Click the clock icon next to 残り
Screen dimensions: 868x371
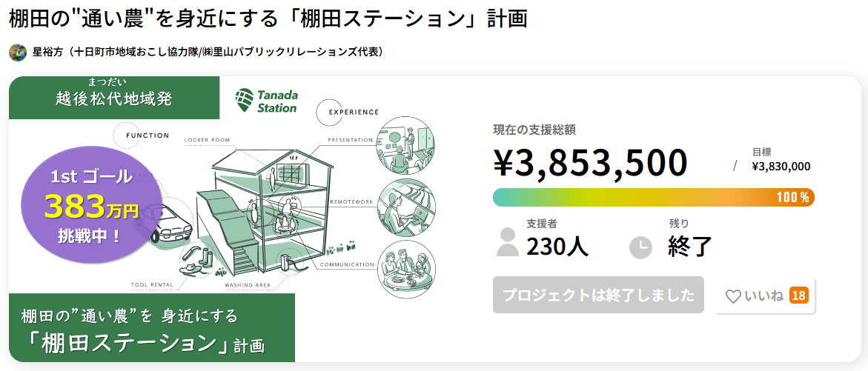pos(640,247)
